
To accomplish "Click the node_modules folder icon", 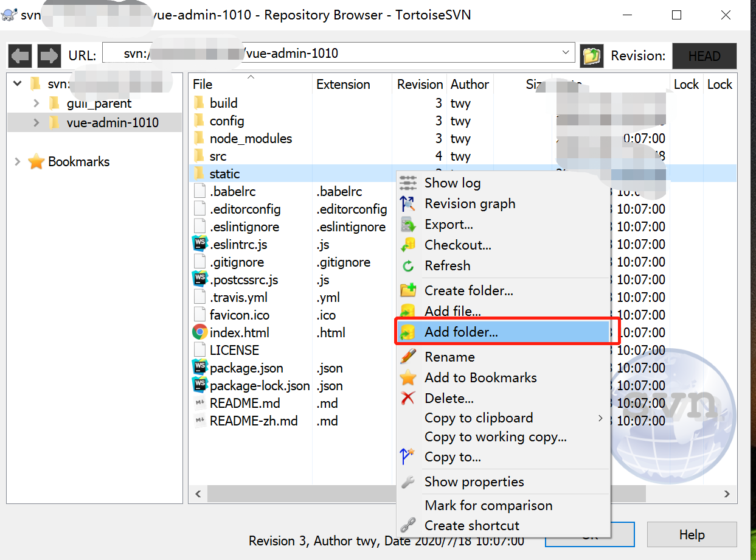I will click(x=199, y=138).
